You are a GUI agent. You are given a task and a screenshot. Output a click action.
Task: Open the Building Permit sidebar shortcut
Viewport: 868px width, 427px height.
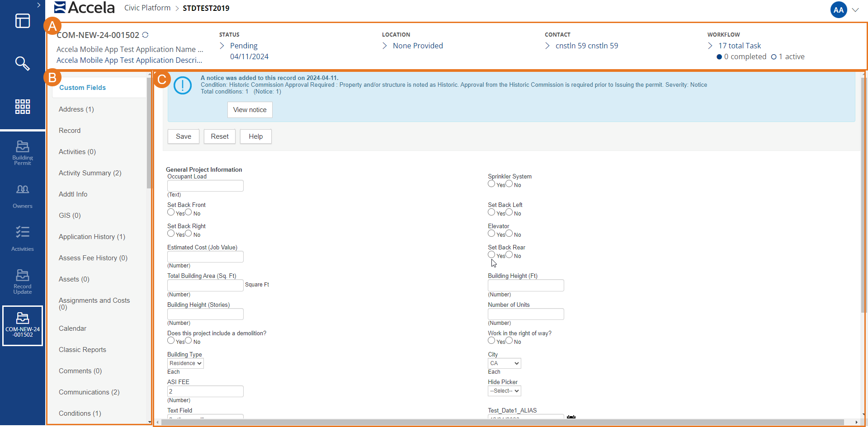pos(22,153)
